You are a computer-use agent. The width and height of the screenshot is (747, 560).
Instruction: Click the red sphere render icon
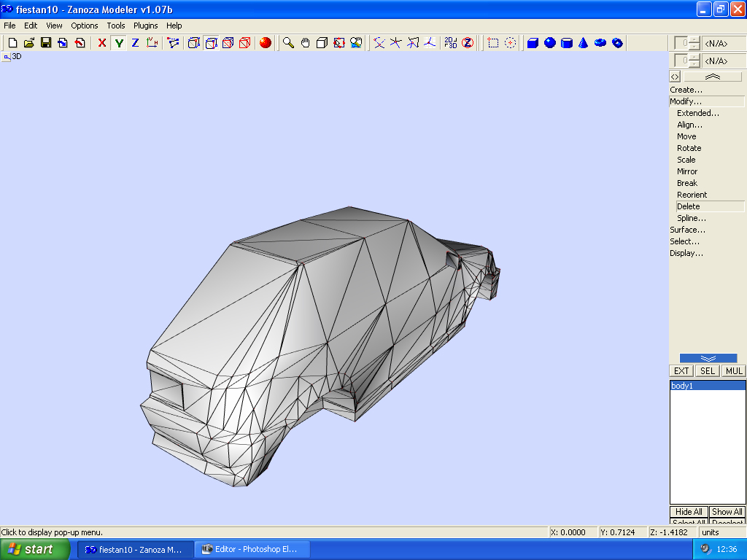tap(266, 43)
